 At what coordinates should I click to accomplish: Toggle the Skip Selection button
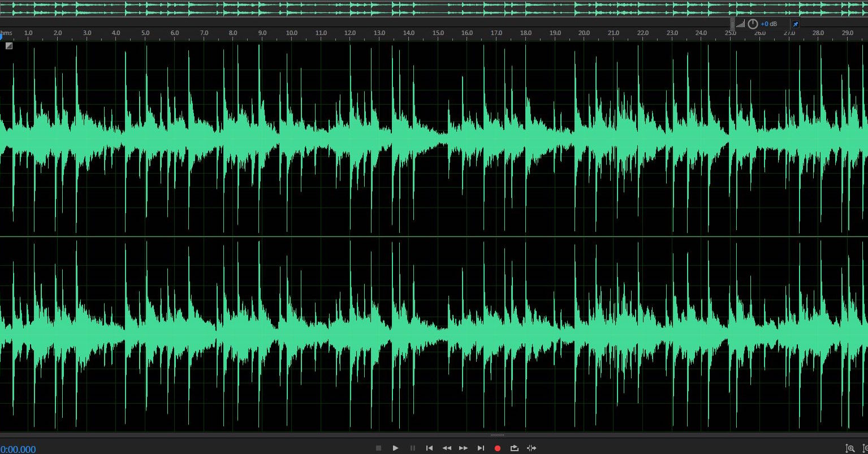point(532,448)
